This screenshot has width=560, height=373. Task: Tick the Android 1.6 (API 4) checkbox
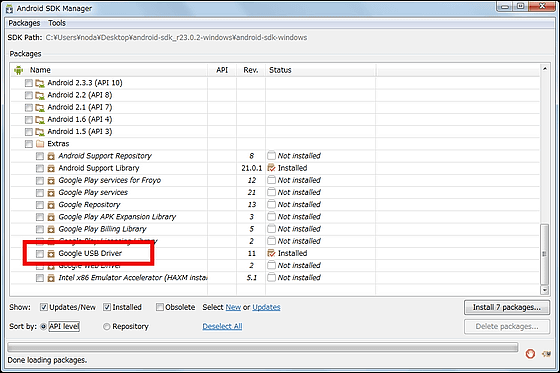(29, 120)
